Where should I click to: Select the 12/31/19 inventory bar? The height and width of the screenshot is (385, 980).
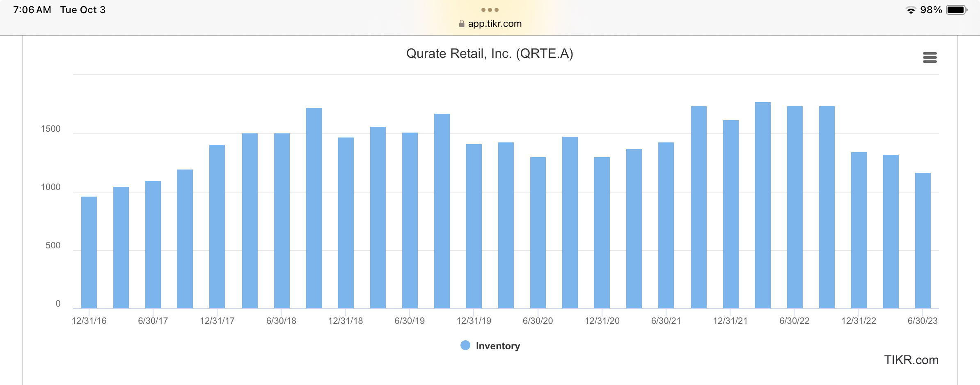(474, 226)
